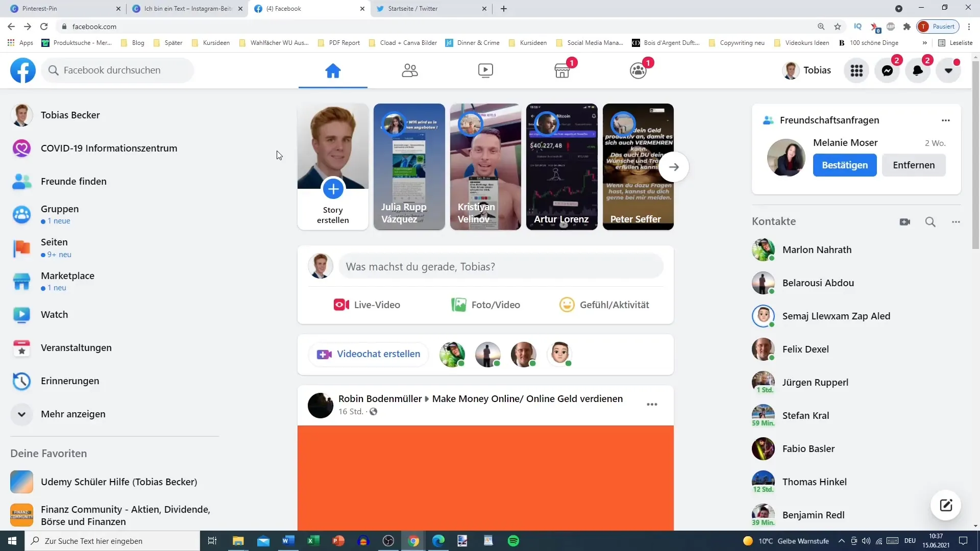Open Finanz Community favorite group
The height and width of the screenshot is (551, 980).
click(x=115, y=515)
